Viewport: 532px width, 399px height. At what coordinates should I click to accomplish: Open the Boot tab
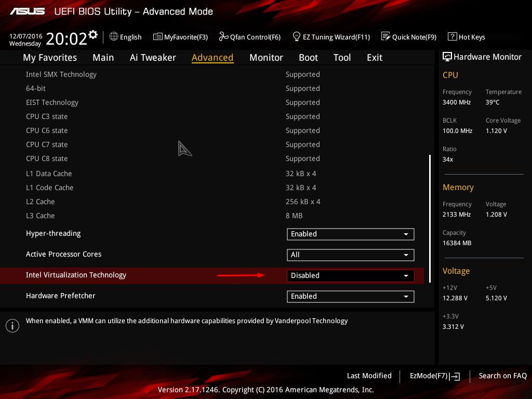click(x=308, y=58)
